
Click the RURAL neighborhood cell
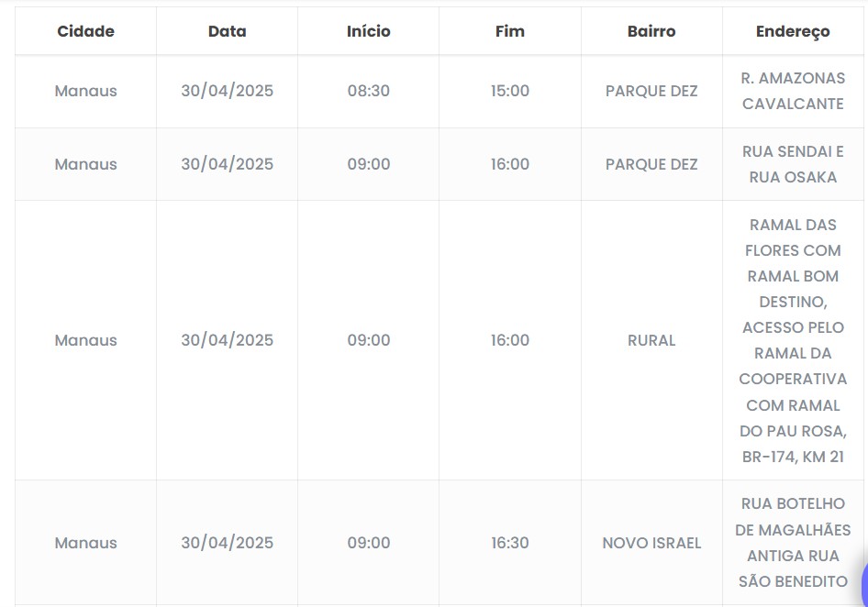click(x=651, y=340)
